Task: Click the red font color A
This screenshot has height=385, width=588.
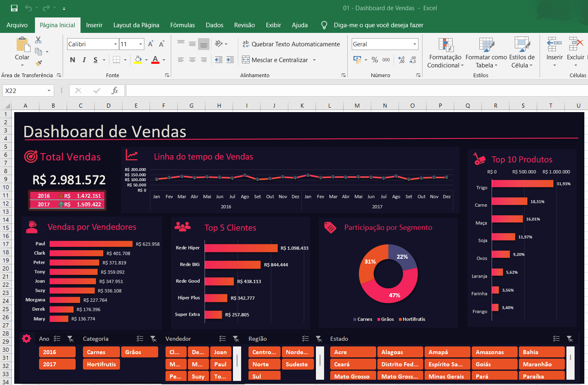Action: pyautogui.click(x=155, y=60)
